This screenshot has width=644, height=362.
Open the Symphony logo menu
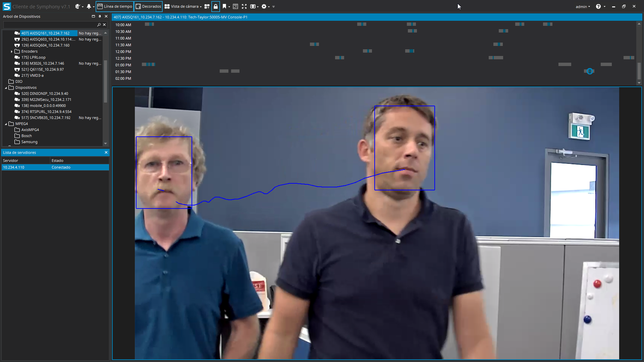7,6
